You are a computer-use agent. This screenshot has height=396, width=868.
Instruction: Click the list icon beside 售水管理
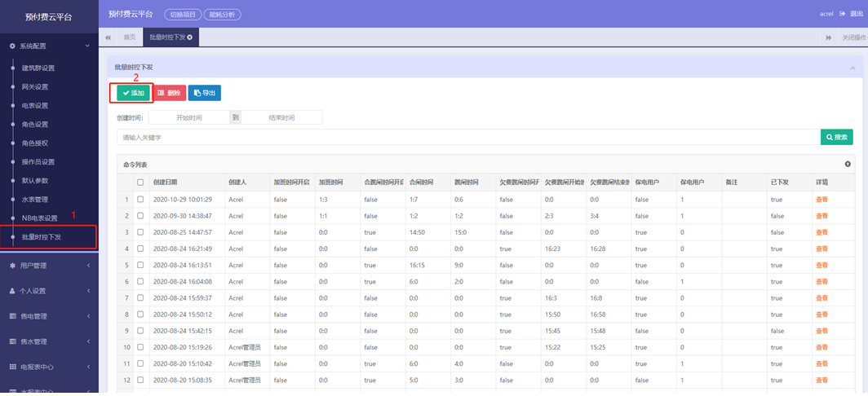(x=13, y=341)
